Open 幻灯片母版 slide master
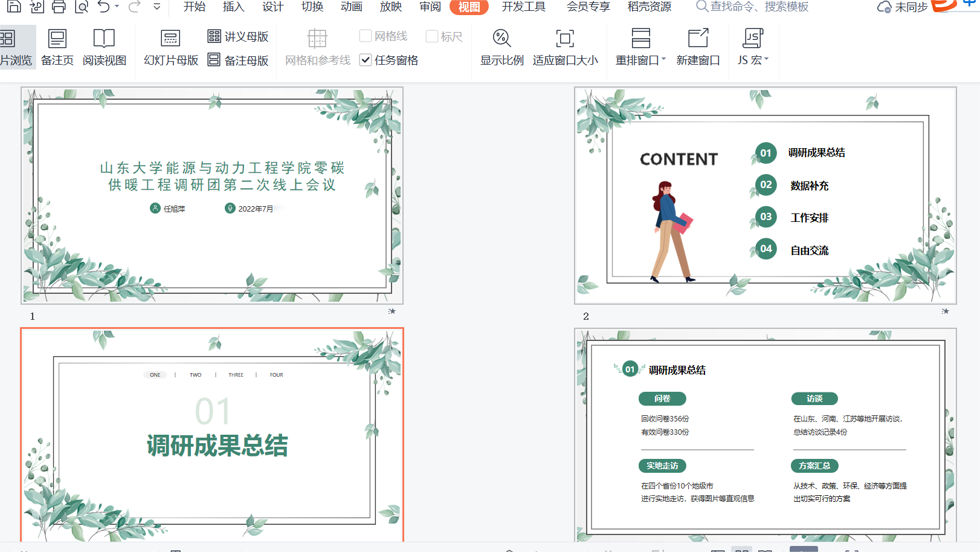Viewport: 980px width, 552px height. click(x=171, y=47)
